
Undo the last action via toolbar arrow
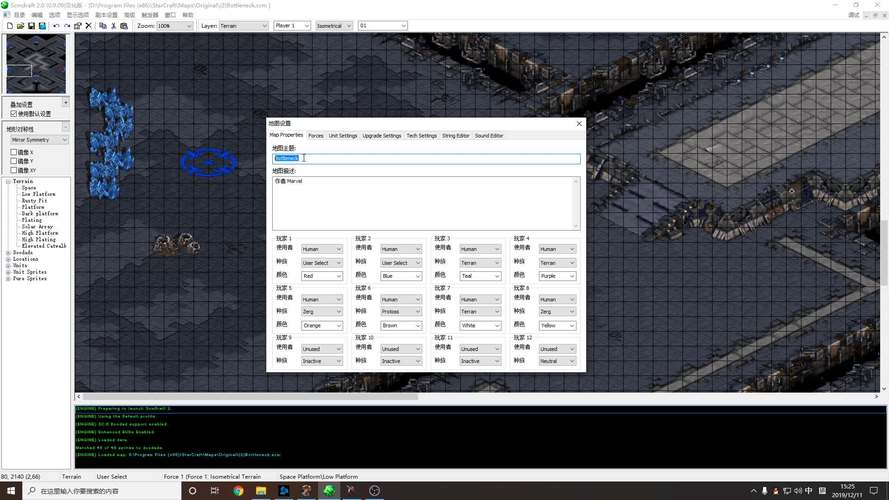coord(56,26)
